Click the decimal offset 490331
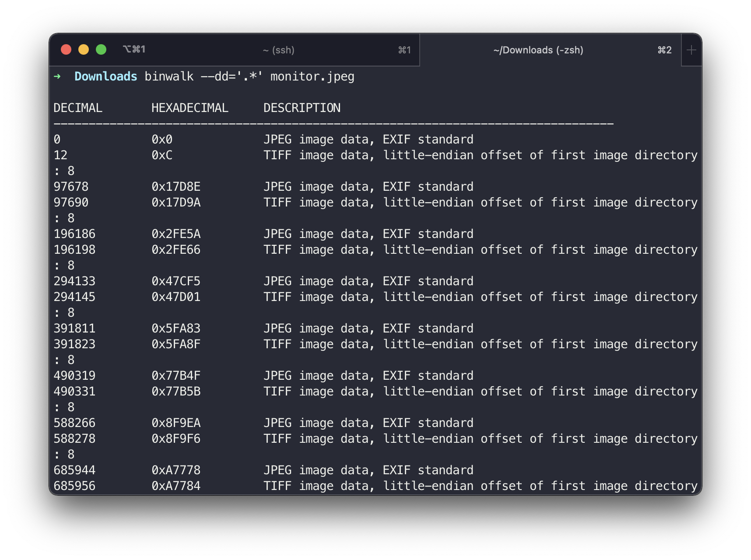Image resolution: width=751 pixels, height=560 pixels. pos(74,392)
